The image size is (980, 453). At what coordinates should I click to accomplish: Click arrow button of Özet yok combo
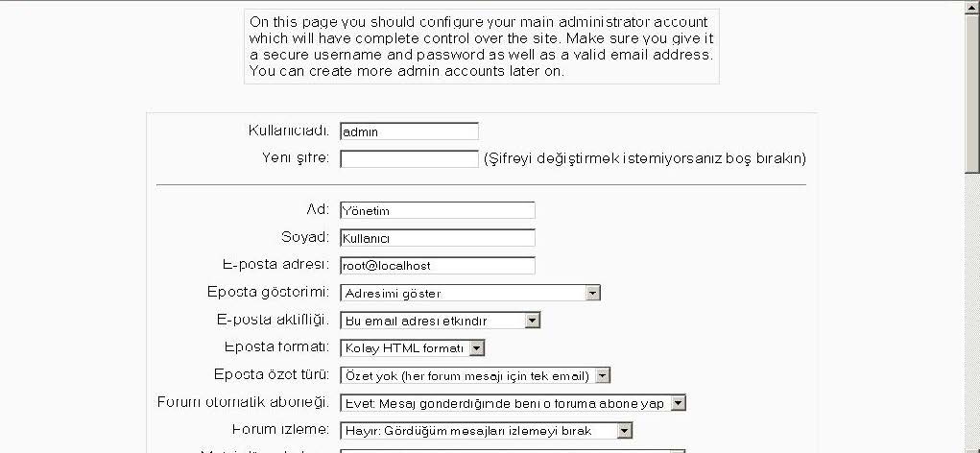coord(603,375)
